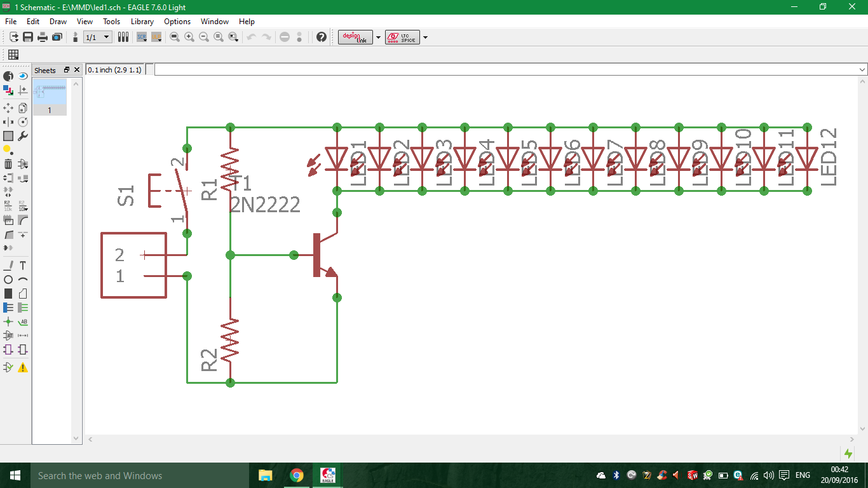Select the Mirror tool
This screenshot has height=488, width=868.
pyautogui.click(x=8, y=122)
